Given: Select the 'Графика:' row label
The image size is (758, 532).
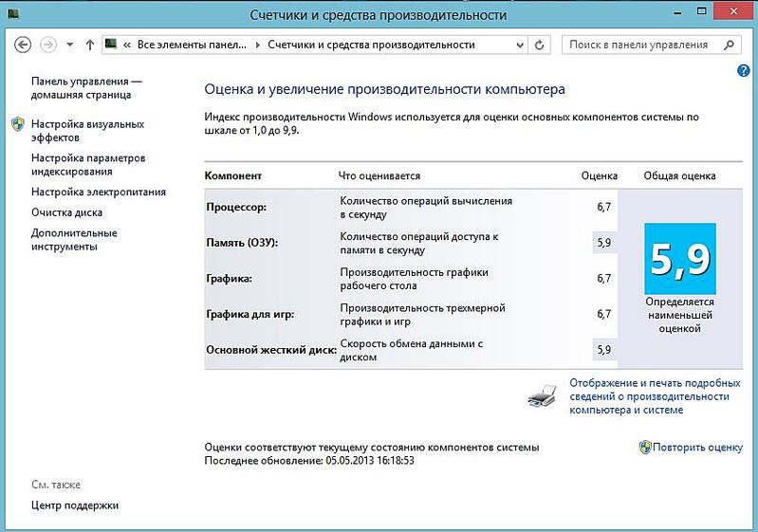Looking at the screenshot, I should 230,279.
